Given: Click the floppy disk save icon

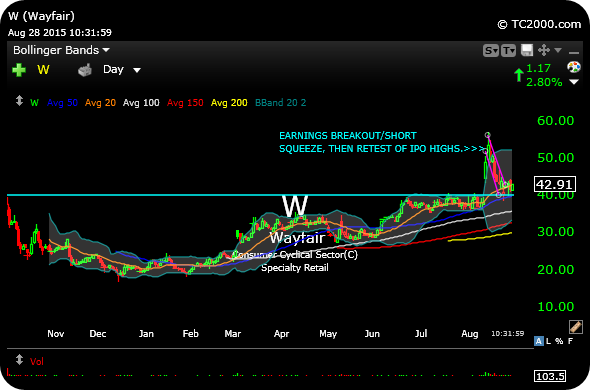Looking at the screenshot, I should (527, 50).
